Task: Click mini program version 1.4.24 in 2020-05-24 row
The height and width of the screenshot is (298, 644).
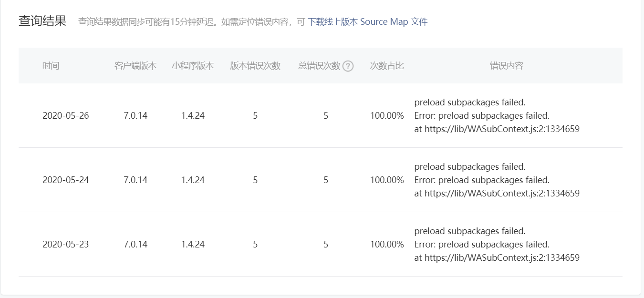Action: pyautogui.click(x=193, y=180)
